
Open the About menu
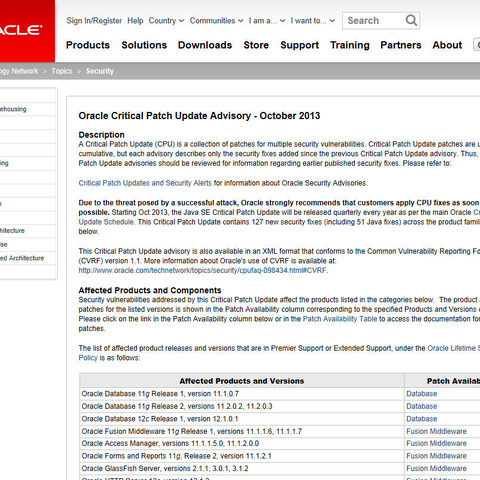click(447, 45)
